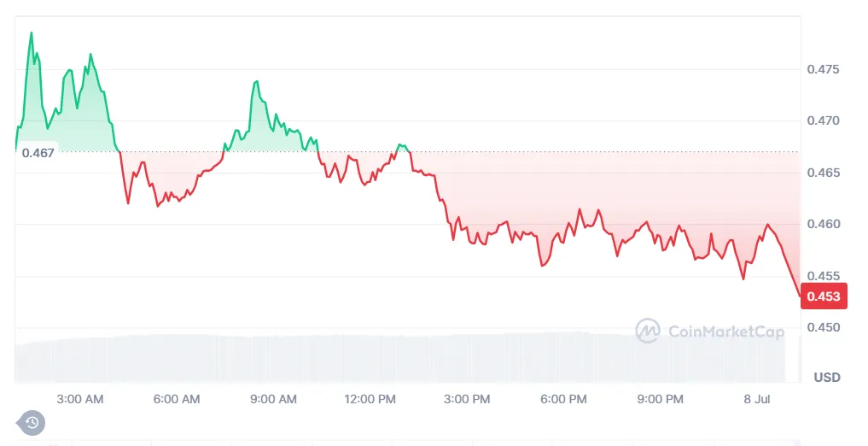
Task: Click the 0.465 price axis label
Action: tap(823, 173)
